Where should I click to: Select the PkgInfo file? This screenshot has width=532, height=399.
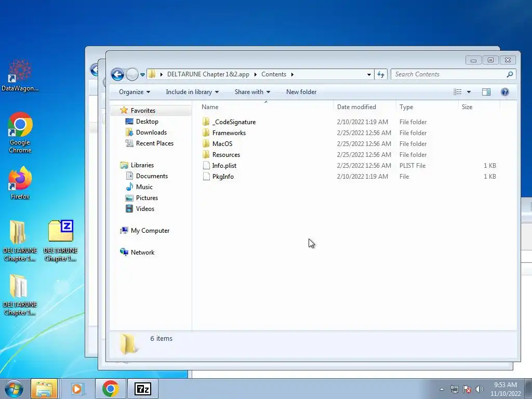point(223,177)
